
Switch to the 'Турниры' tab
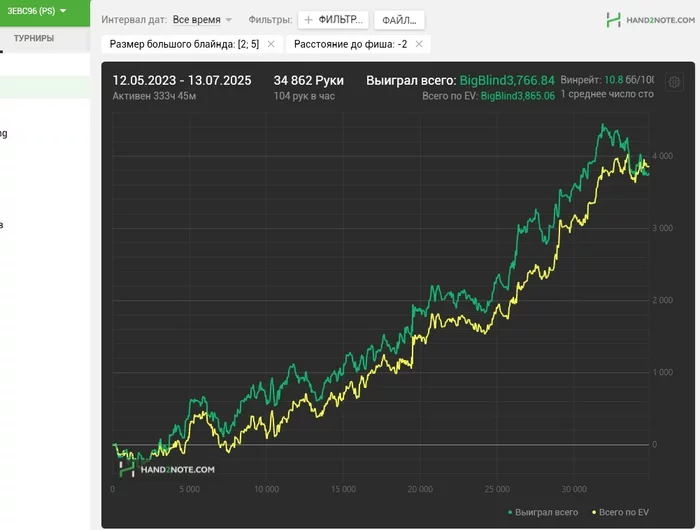(x=34, y=38)
